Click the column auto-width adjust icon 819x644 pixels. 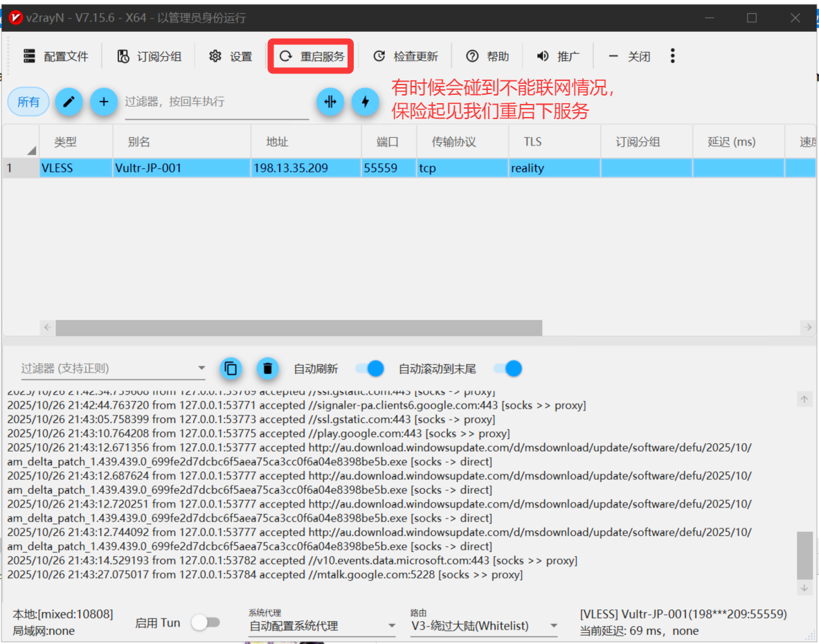(x=330, y=102)
